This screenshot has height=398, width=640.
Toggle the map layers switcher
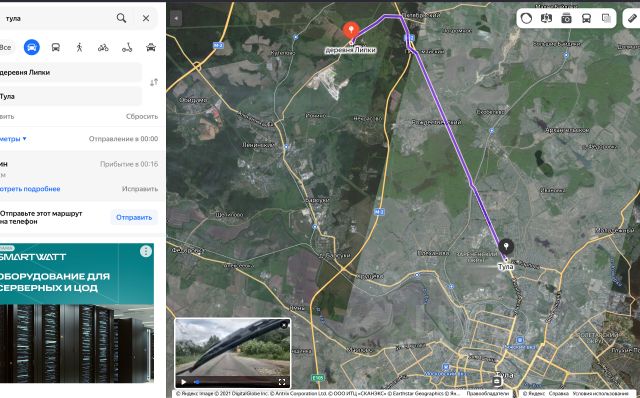(606, 18)
